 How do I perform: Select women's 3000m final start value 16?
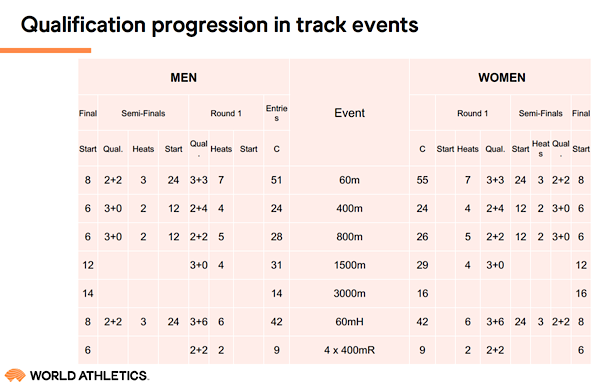[x=581, y=293]
